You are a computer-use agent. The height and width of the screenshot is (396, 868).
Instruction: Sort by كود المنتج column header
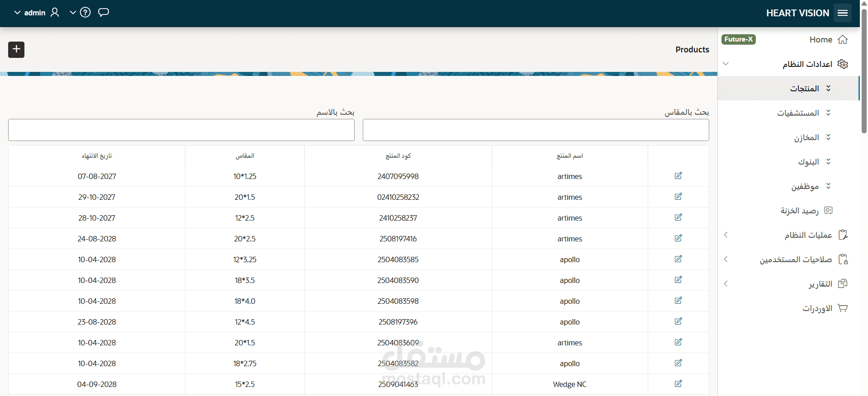coord(398,156)
